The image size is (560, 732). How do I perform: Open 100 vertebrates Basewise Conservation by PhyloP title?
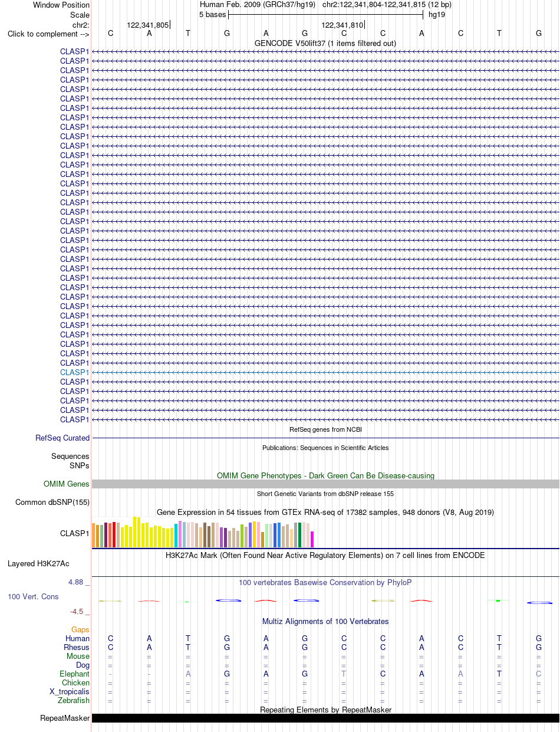point(325,582)
